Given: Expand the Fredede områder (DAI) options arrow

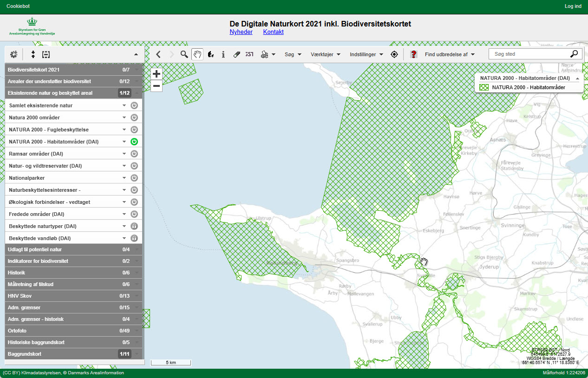Looking at the screenshot, I should coord(124,214).
